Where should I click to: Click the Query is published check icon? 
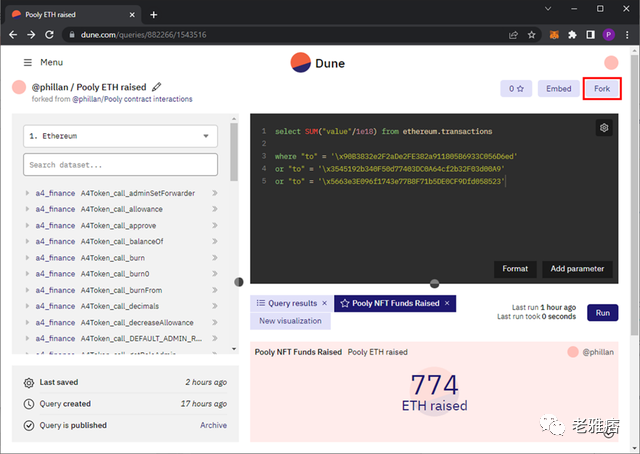coord(29,425)
